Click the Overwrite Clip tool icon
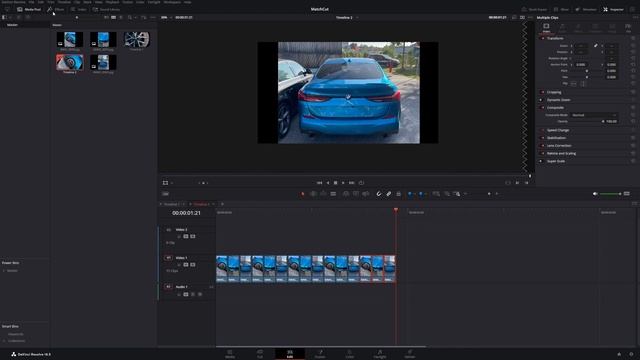Viewport: 640px width, 360px height. pyautogui.click(x=356, y=194)
